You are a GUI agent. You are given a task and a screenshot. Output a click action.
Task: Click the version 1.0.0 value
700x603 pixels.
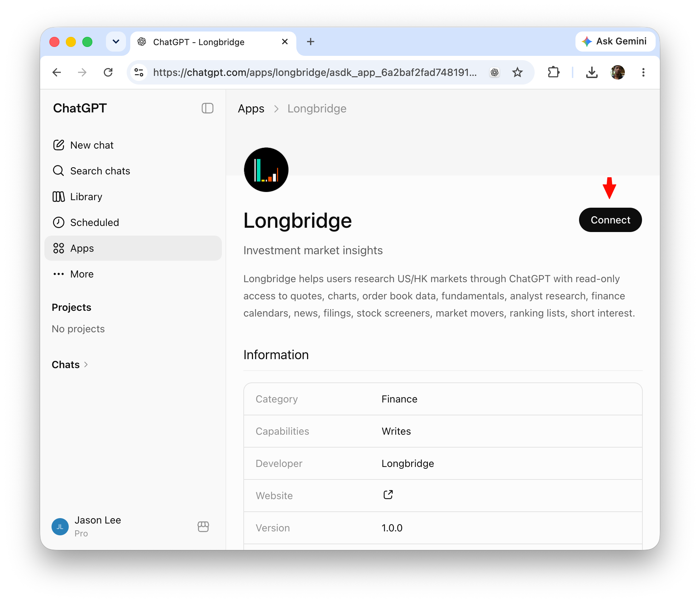click(x=392, y=528)
